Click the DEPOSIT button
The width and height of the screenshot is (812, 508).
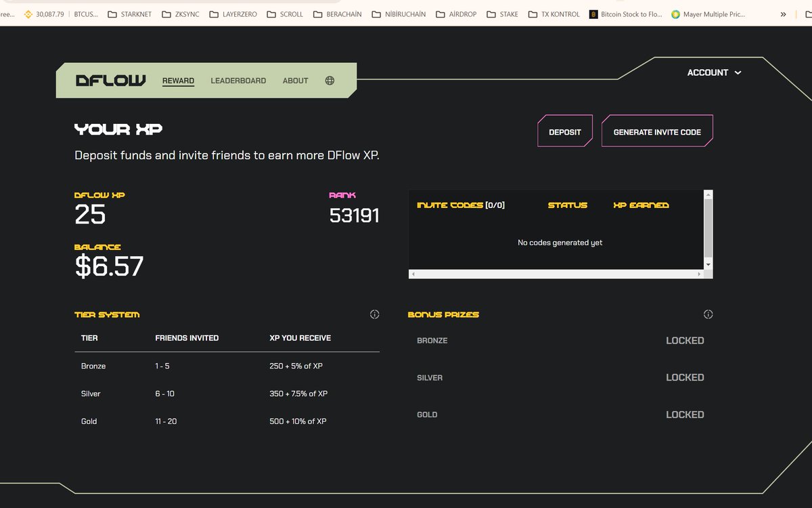[x=565, y=131]
